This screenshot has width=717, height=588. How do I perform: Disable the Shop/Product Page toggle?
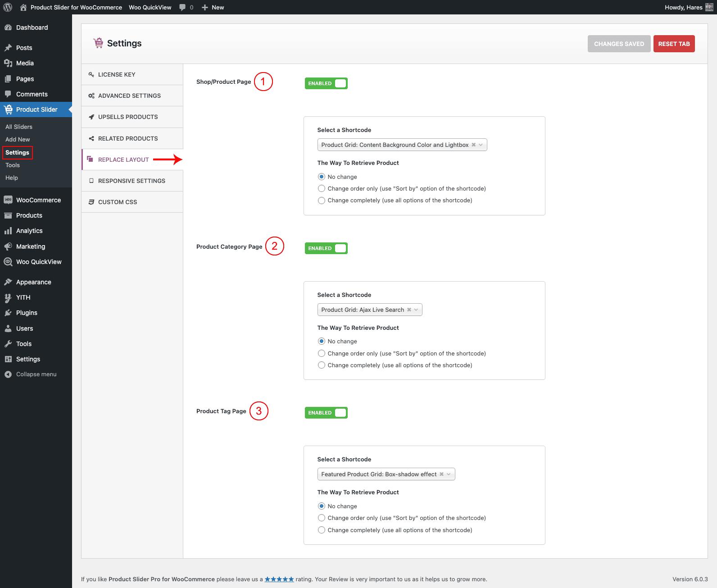tap(326, 83)
